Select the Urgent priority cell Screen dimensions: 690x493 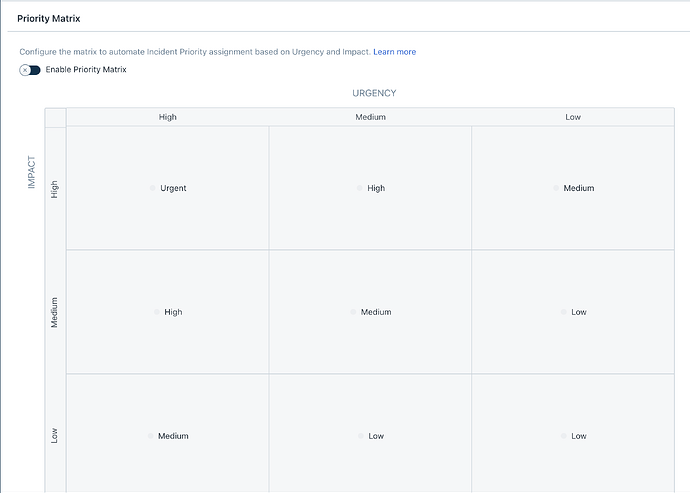[168, 188]
